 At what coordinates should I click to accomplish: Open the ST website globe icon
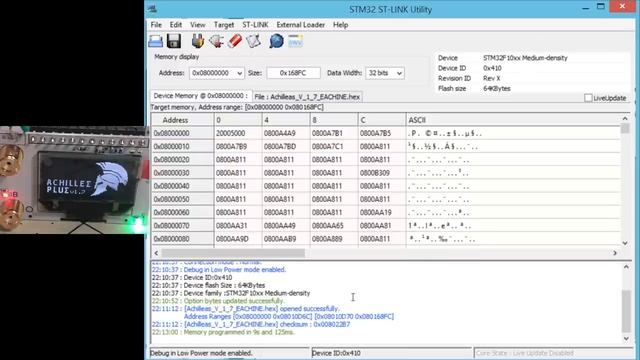coord(276,41)
